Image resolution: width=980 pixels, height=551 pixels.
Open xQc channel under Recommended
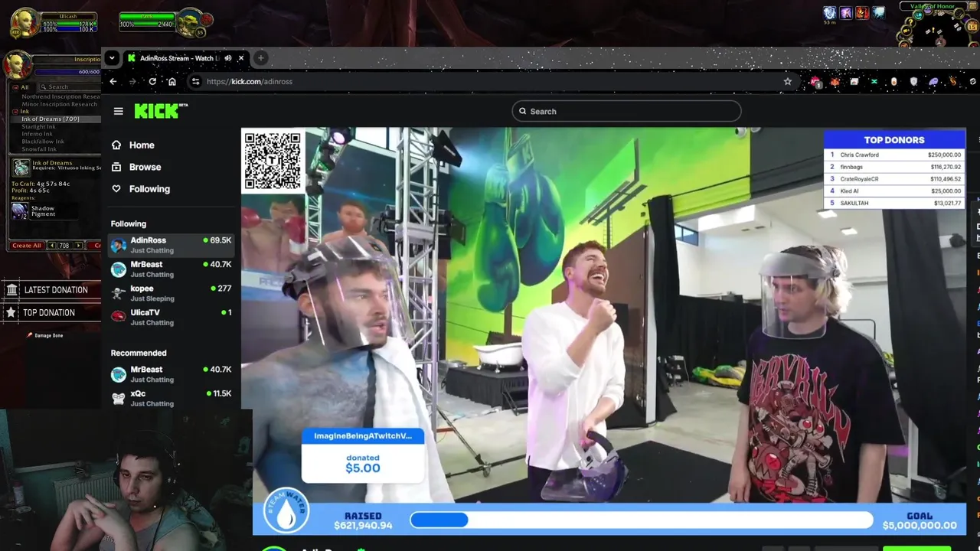[x=171, y=398]
